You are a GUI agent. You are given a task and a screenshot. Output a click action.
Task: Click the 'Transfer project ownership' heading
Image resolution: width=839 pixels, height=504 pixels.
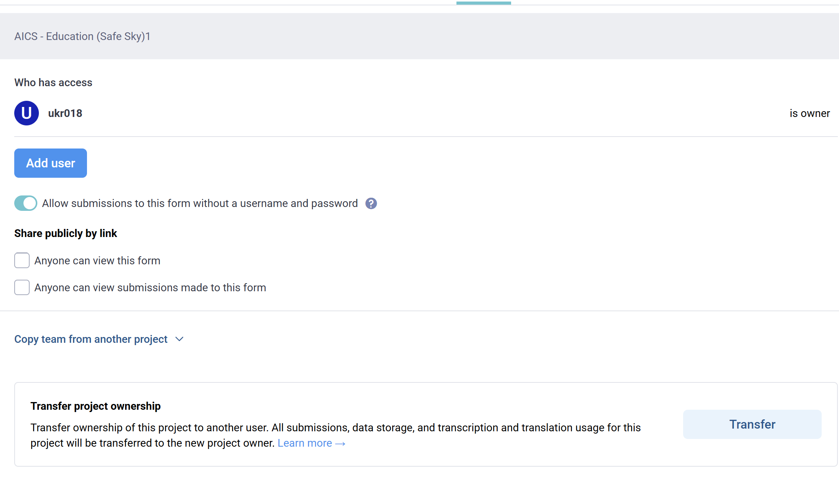coord(95,406)
